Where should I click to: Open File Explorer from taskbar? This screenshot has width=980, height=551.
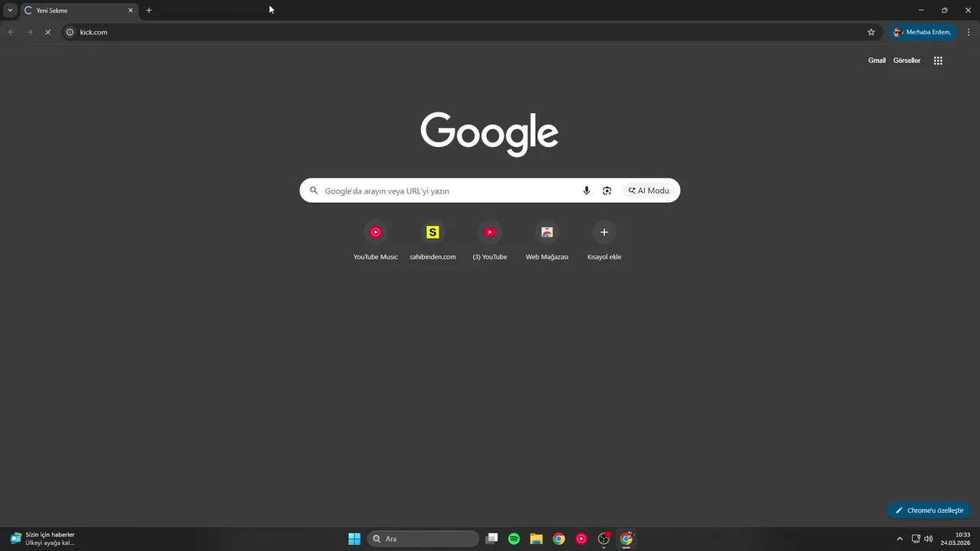point(537,539)
